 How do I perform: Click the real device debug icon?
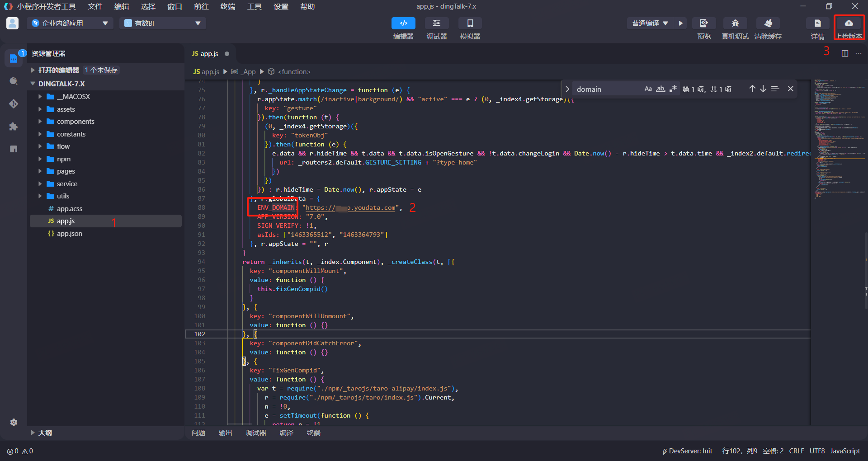pos(735,24)
